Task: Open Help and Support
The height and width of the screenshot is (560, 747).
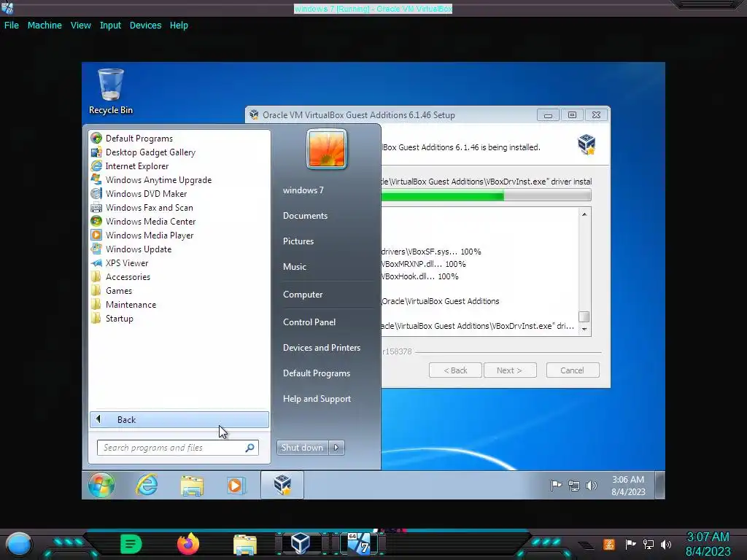Action: click(x=317, y=399)
